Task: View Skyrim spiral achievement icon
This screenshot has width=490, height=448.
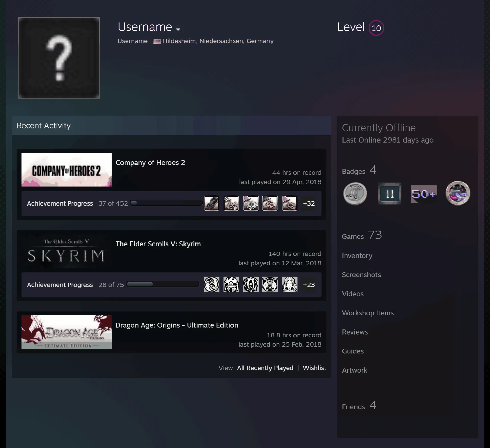Action: (212, 285)
